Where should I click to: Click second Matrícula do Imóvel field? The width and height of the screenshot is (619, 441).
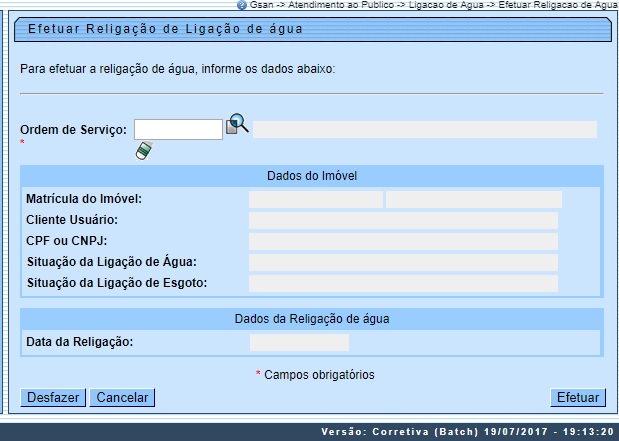pyautogui.click(x=473, y=199)
